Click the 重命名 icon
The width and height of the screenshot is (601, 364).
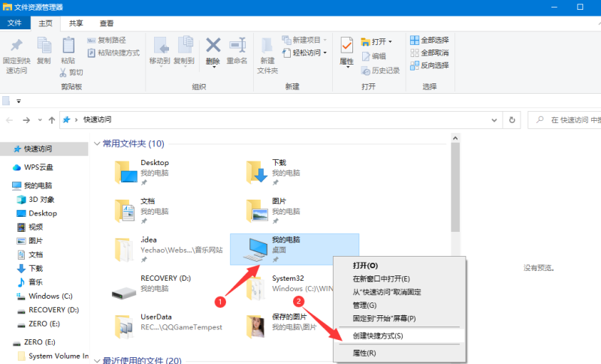coord(237,45)
